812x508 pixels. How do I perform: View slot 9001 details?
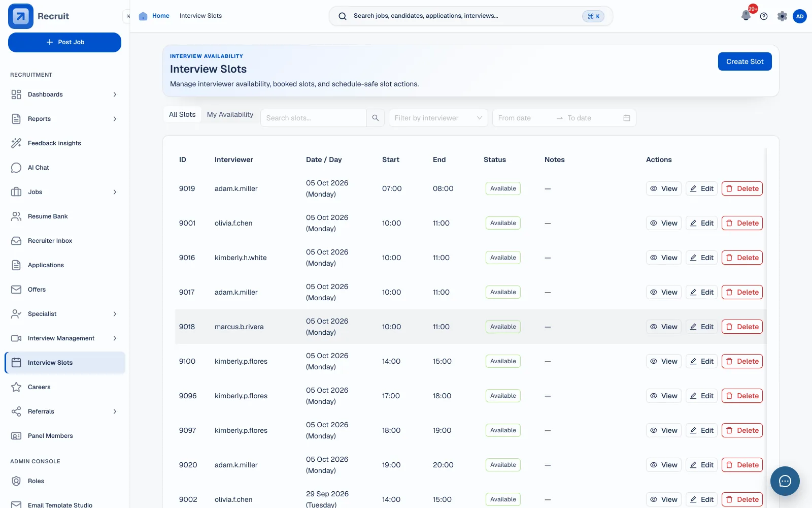coord(663,223)
